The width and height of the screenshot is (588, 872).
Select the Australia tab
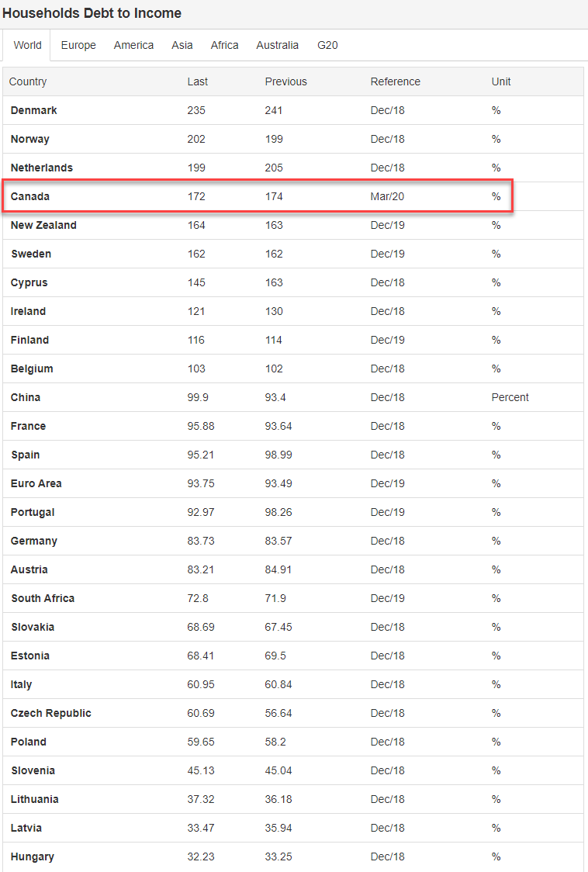(277, 45)
